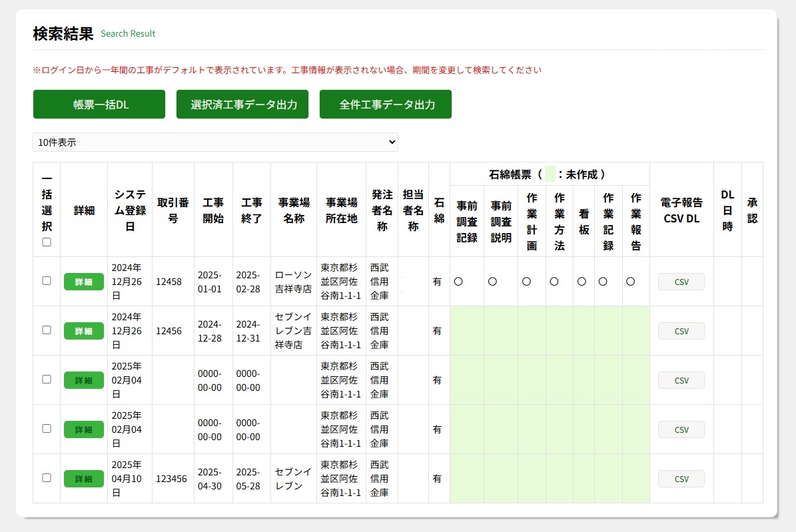Open the 作業記録 circle for order 12458
This screenshot has width=796, height=532.
tap(603, 281)
